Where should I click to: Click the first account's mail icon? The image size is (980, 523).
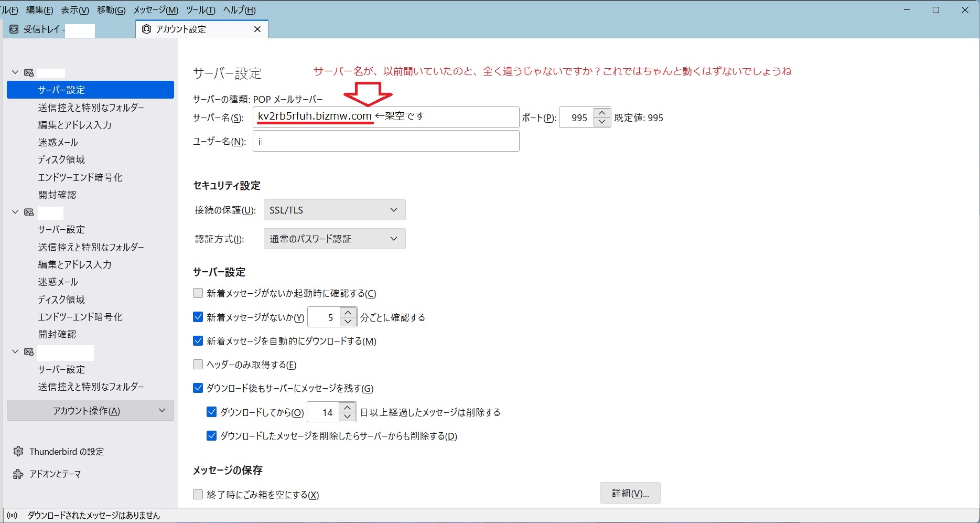29,73
